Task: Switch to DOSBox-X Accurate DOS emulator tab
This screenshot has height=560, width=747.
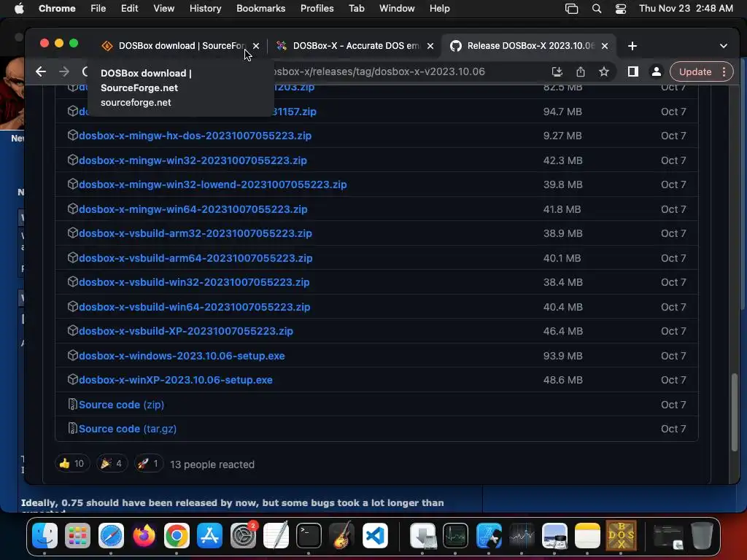Action: click(355, 46)
